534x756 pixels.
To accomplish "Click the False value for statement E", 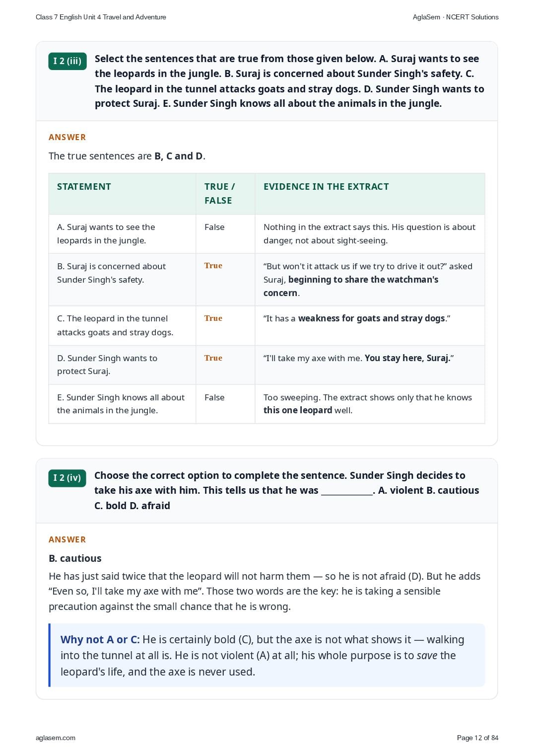I will (214, 397).
